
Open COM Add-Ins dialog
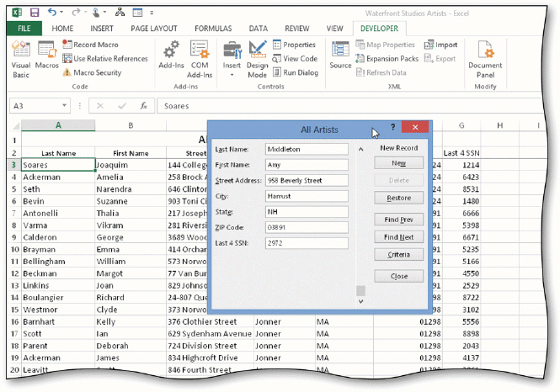click(x=200, y=59)
